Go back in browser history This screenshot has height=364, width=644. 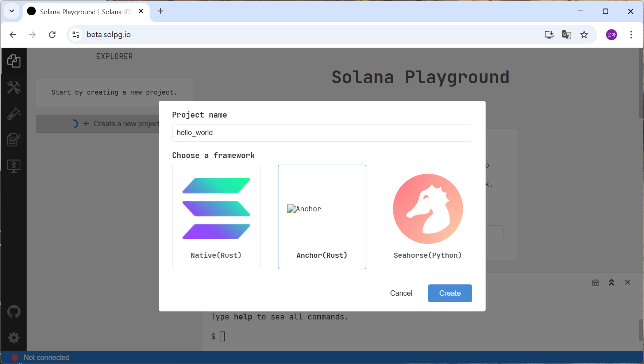coord(13,35)
